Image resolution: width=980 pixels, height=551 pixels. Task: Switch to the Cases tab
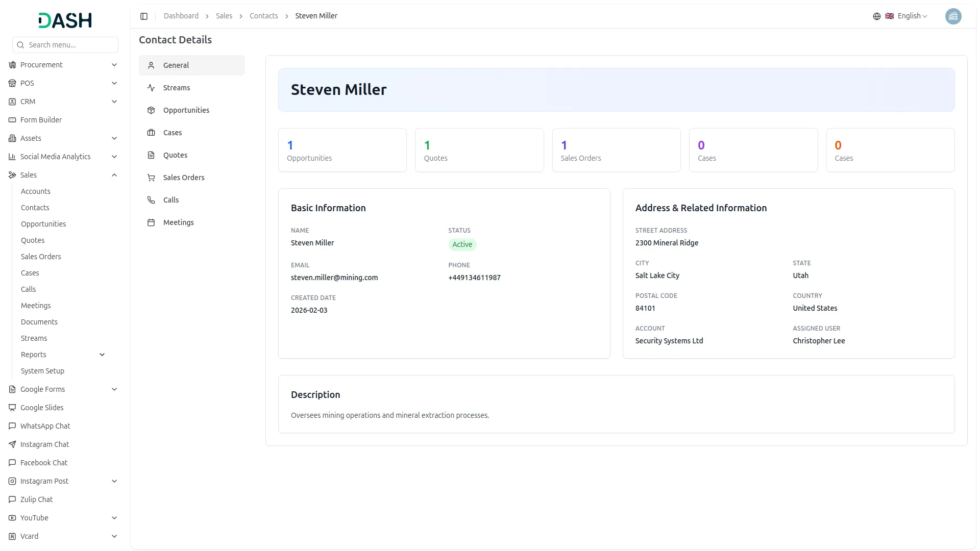173,133
